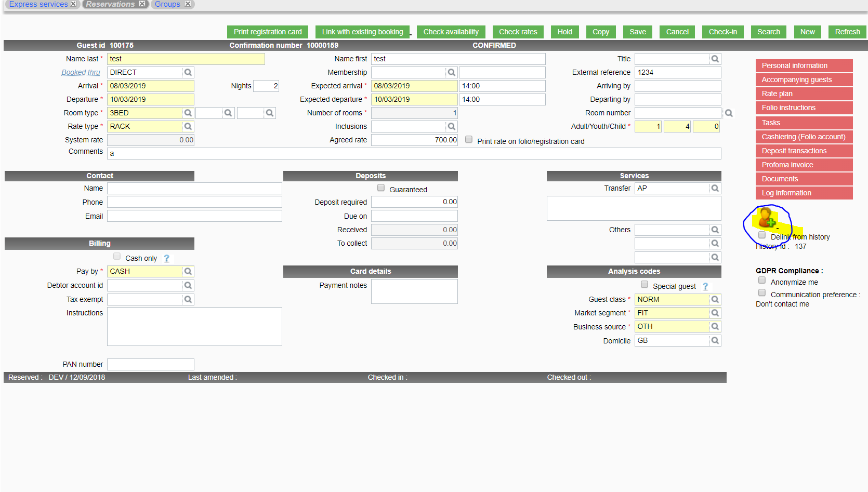Open Folio instructions panel
Viewport: 868px width, 492px height.
point(804,108)
